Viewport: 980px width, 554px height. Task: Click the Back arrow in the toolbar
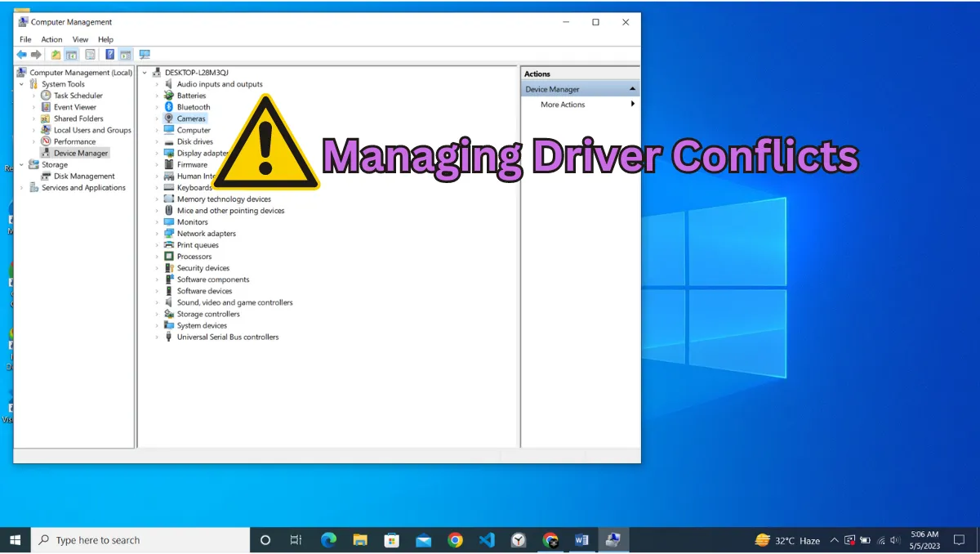point(21,55)
